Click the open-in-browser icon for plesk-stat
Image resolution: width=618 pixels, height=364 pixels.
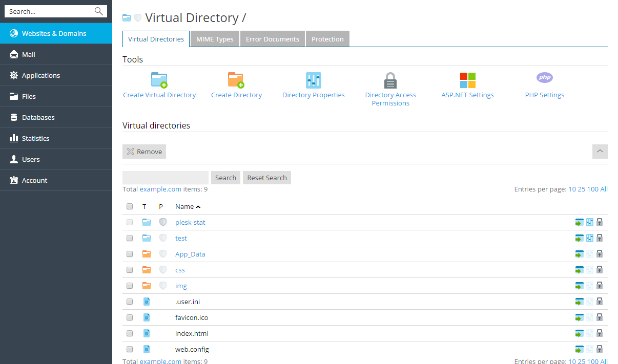pos(579,222)
